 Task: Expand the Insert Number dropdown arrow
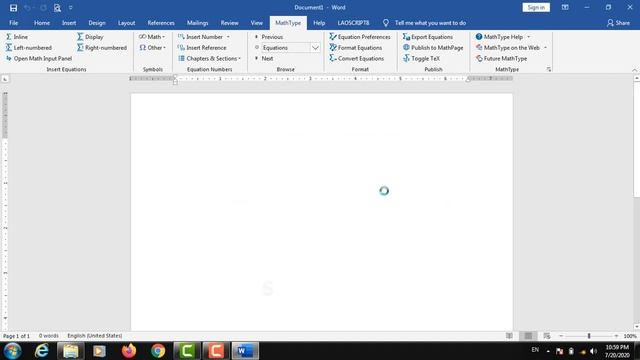click(228, 37)
